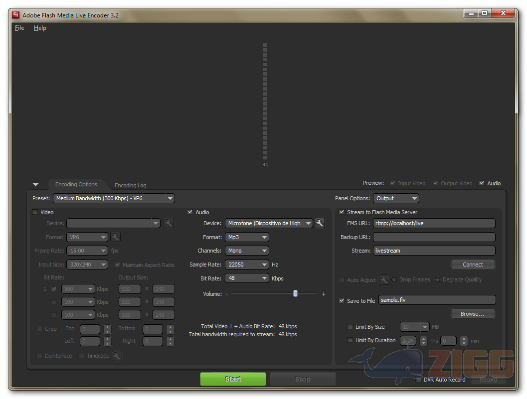Collapse the encoding panel with triangle arrow
The image size is (527, 399).
click(x=36, y=185)
